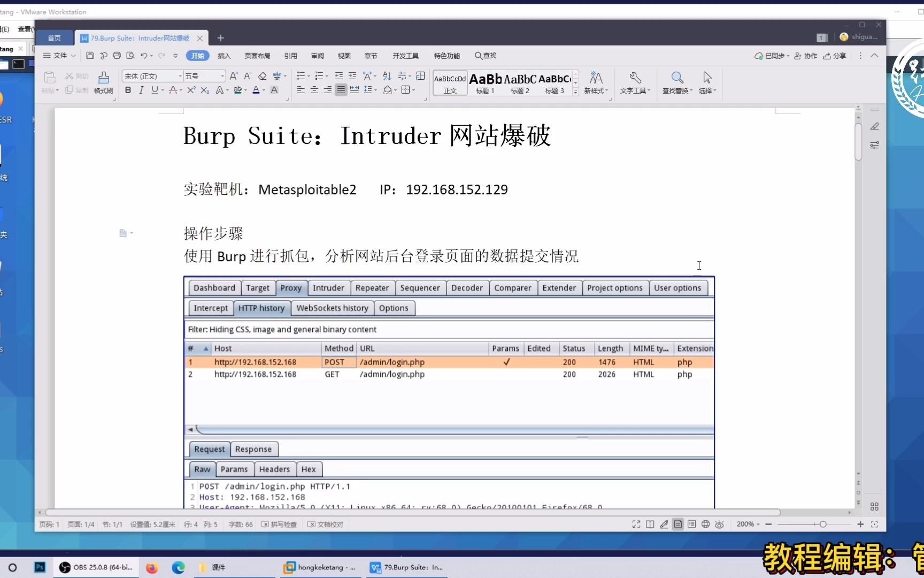The image size is (924, 578).
Task: Click the text highlight color button
Action: pos(237,90)
